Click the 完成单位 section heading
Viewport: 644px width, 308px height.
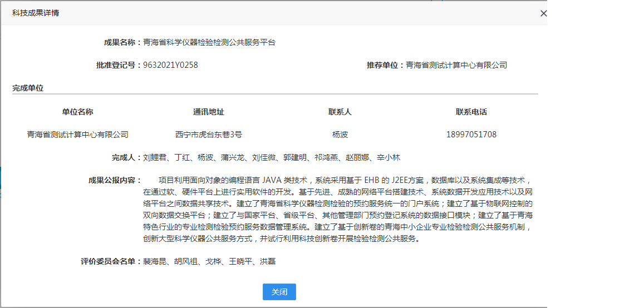point(28,88)
